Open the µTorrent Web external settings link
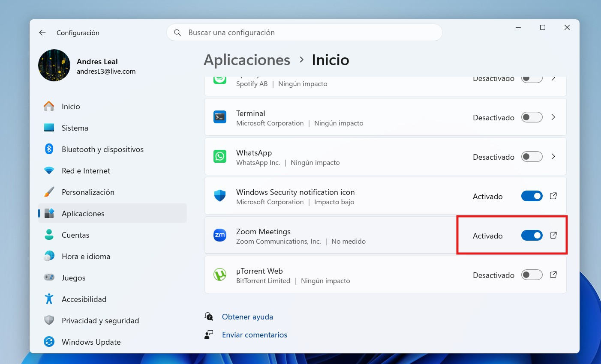601x364 pixels. (553, 274)
